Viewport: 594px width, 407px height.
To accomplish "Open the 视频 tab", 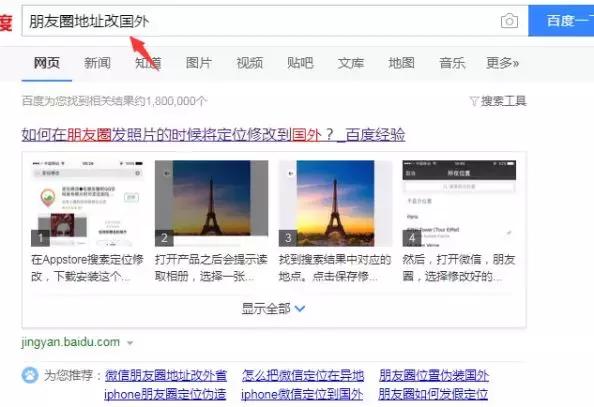I will tap(249, 63).
